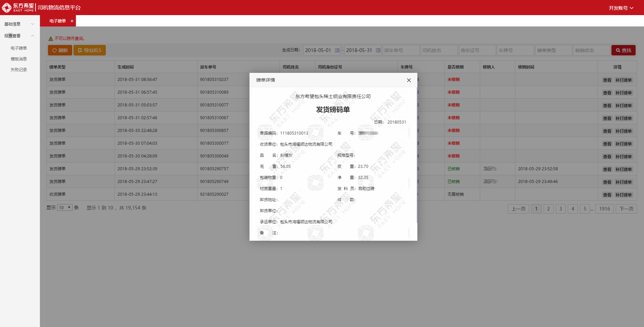Click the East Hope logo icon
644x327 pixels.
tap(7, 7)
